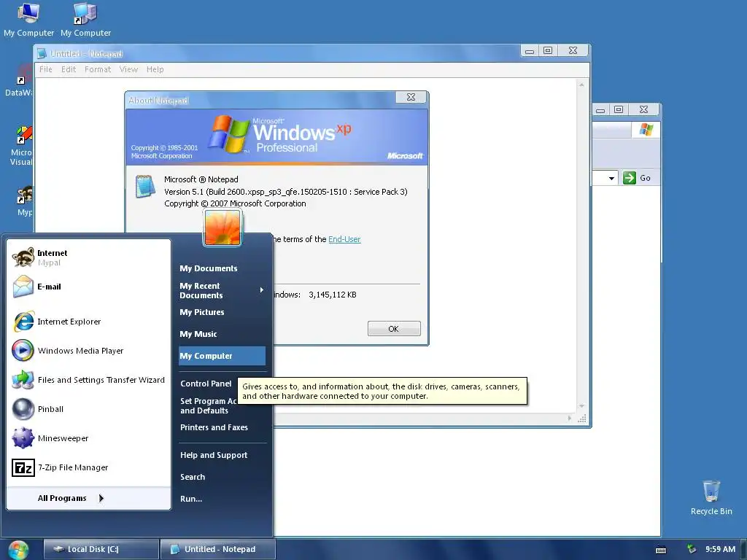This screenshot has width=747, height=560.
Task: Minimize the Notepad window
Action: tap(530, 50)
